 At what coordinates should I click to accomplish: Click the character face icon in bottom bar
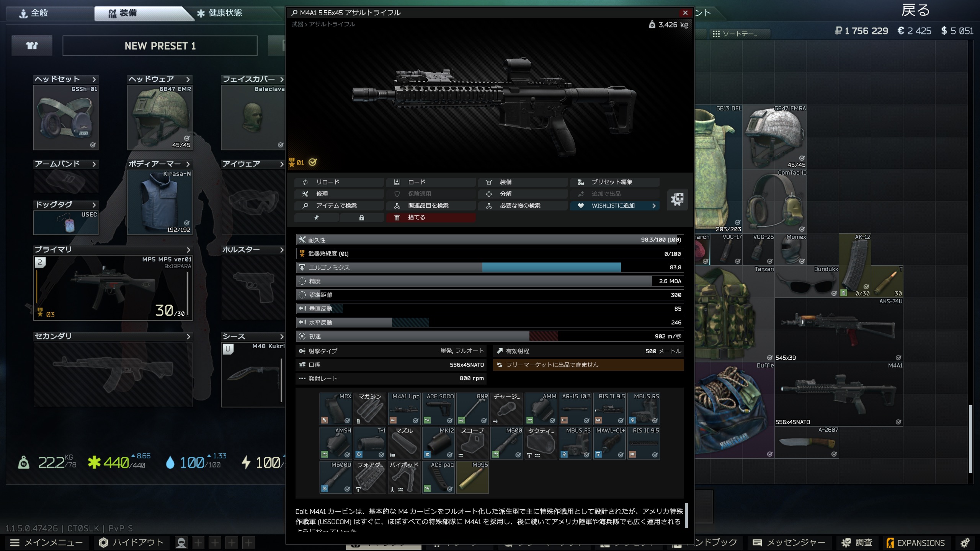pos(181,543)
